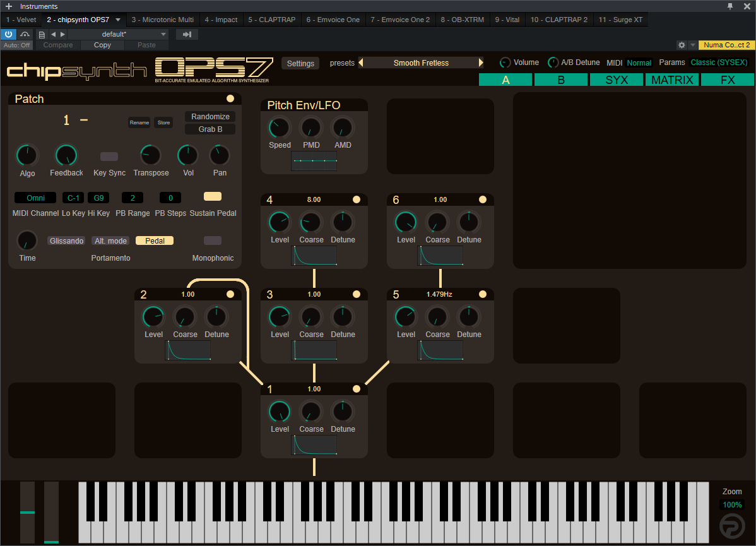Screen dimensions: 756x546
Task: Open the Smooth Fretless preset list
Action: pos(421,62)
